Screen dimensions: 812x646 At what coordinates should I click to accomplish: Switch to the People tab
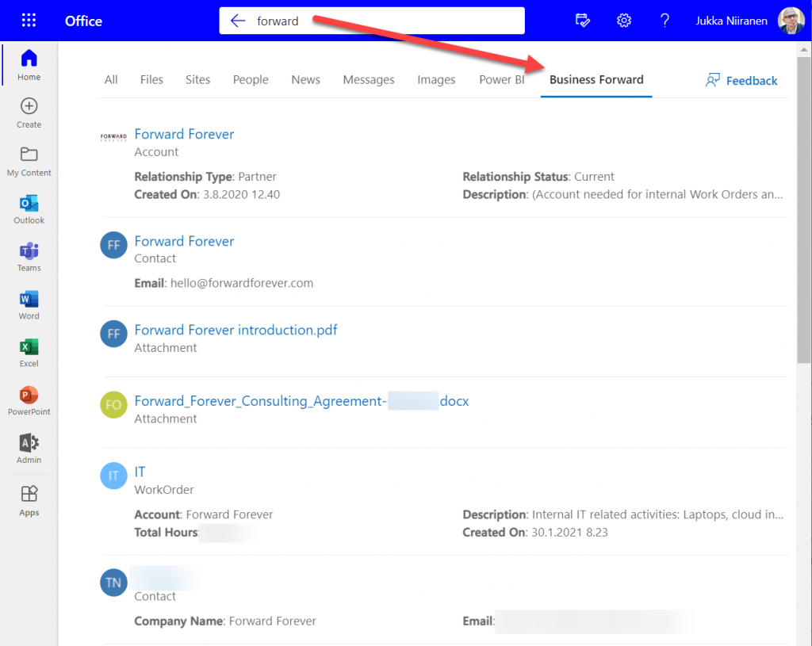click(x=251, y=80)
